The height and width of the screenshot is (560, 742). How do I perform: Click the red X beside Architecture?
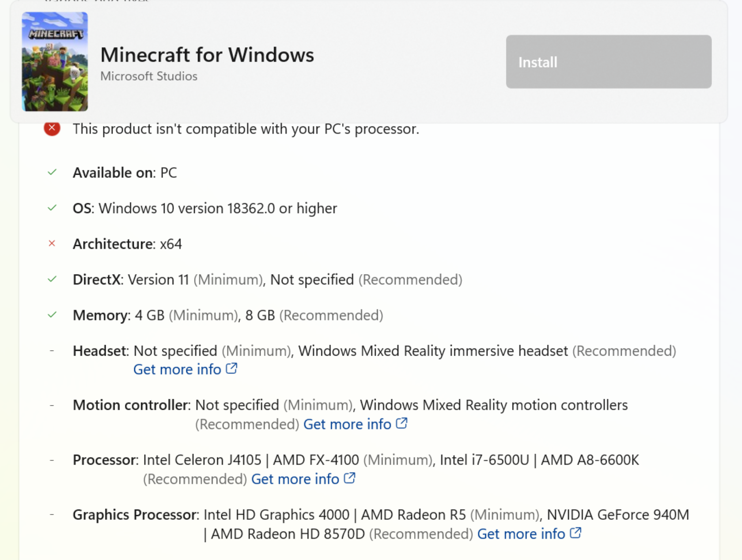point(52,243)
